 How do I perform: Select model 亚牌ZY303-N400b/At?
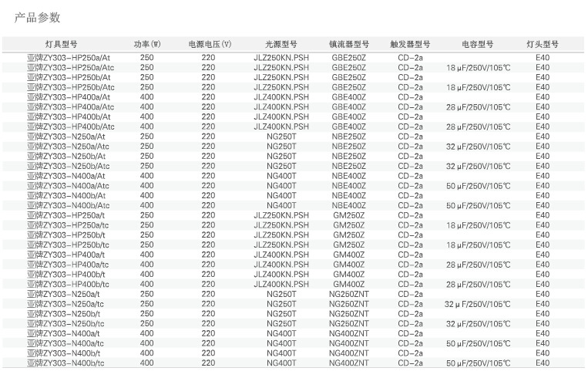coord(66,196)
